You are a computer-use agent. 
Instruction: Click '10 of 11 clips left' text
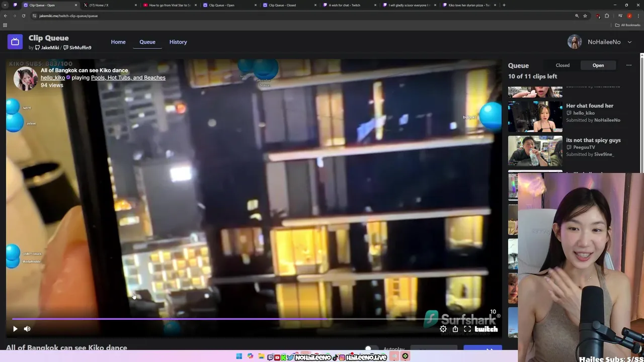(x=532, y=76)
